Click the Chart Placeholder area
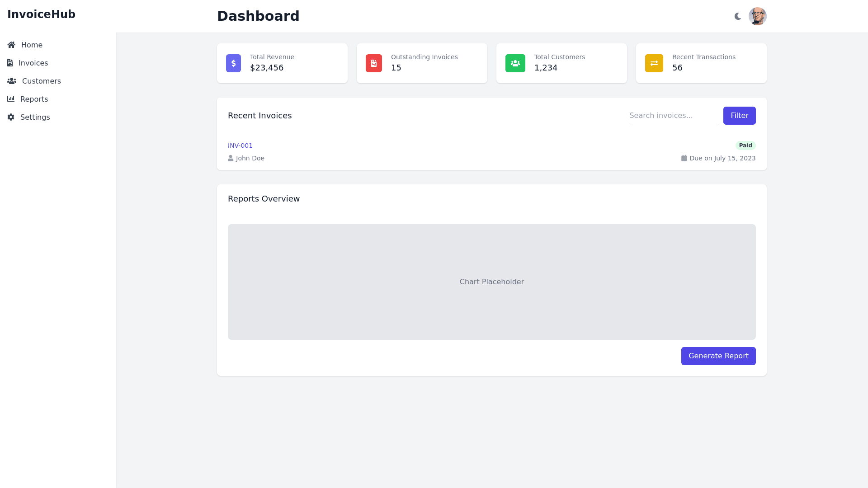868x488 pixels. click(491, 282)
